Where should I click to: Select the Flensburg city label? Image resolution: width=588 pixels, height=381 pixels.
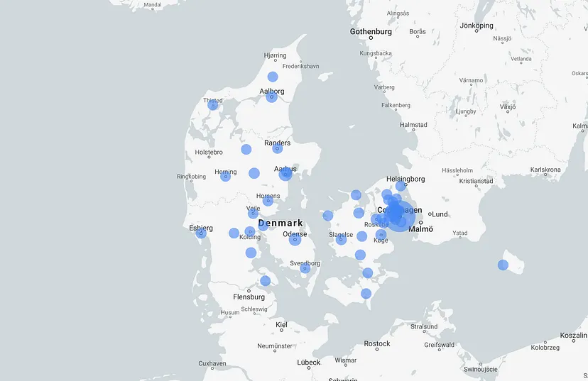(x=249, y=297)
